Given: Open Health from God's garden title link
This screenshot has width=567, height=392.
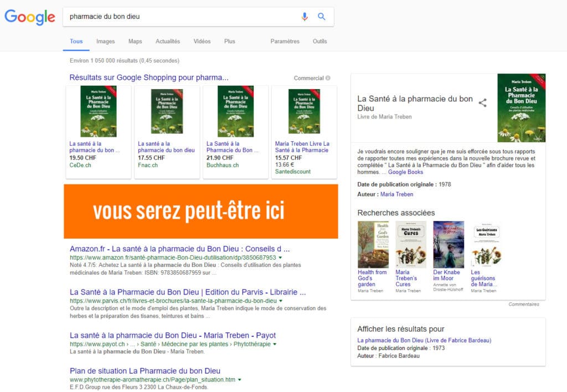Looking at the screenshot, I should pyautogui.click(x=372, y=278).
